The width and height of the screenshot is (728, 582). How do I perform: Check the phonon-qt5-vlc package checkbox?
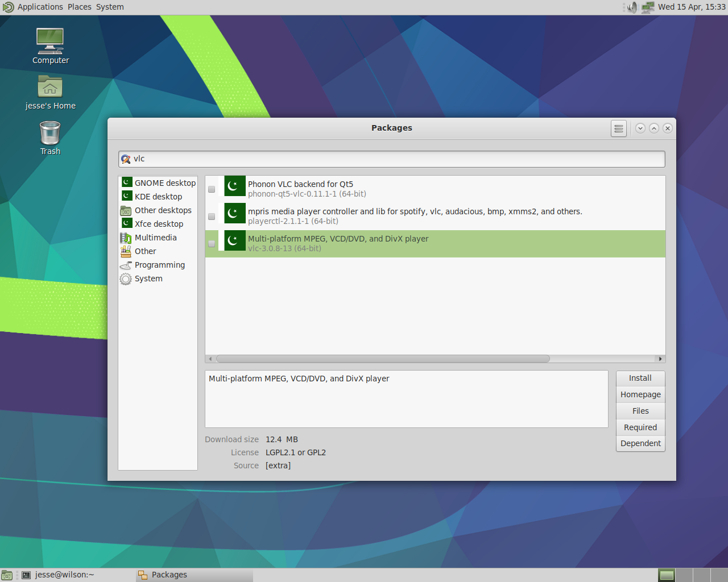[212, 189]
